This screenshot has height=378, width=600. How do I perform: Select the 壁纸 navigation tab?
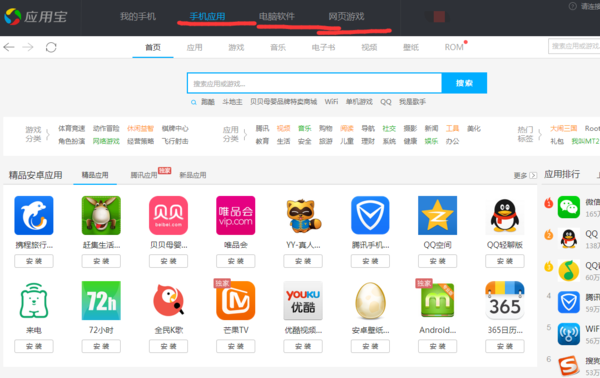click(411, 47)
